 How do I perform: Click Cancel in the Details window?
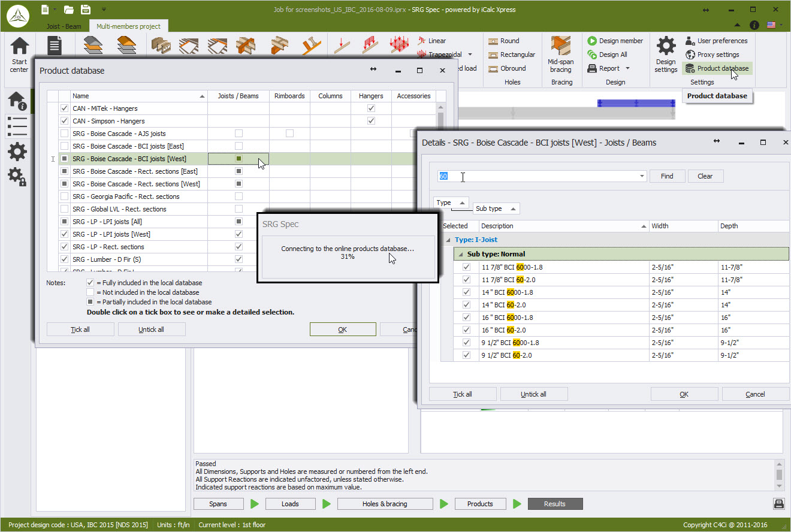point(755,394)
